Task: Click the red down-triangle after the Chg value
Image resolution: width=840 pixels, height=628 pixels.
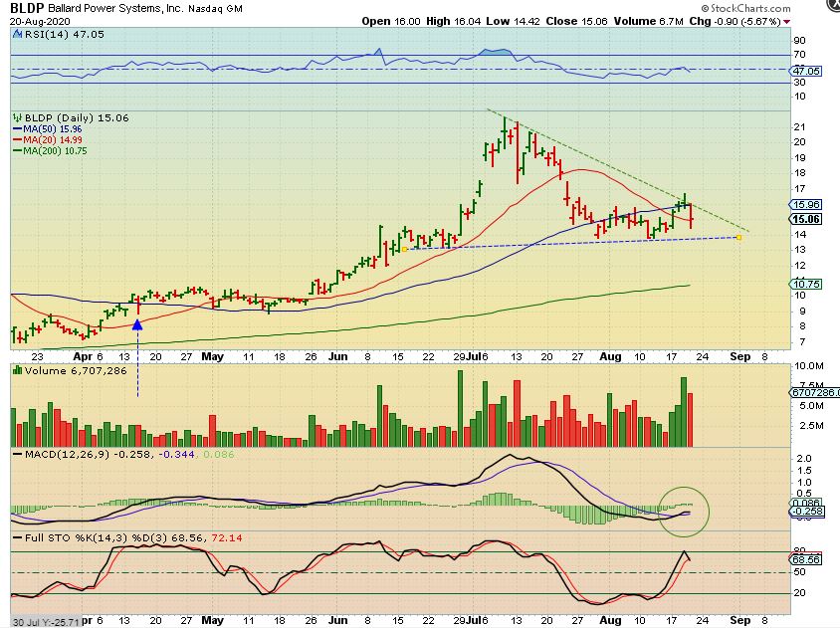Action: coord(786,22)
